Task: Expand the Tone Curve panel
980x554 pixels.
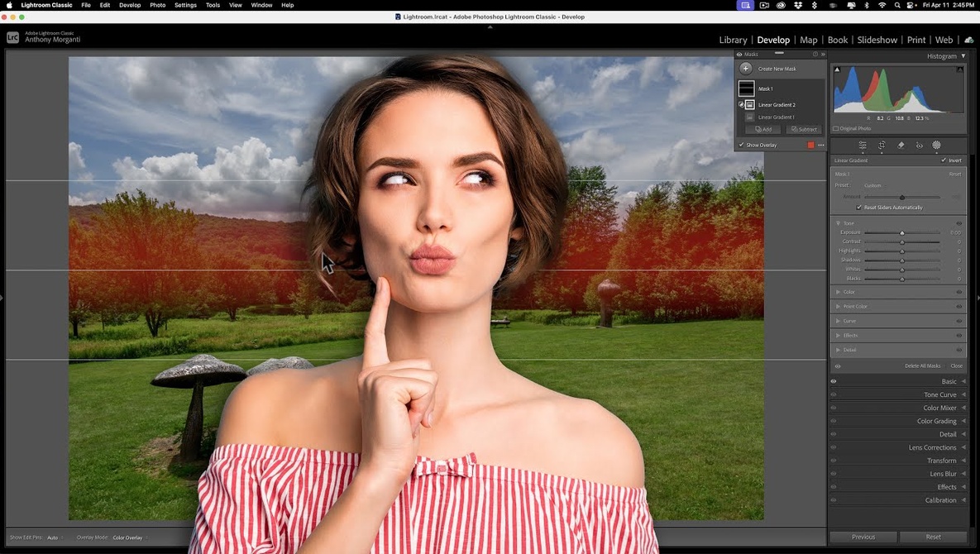Action: click(x=939, y=394)
